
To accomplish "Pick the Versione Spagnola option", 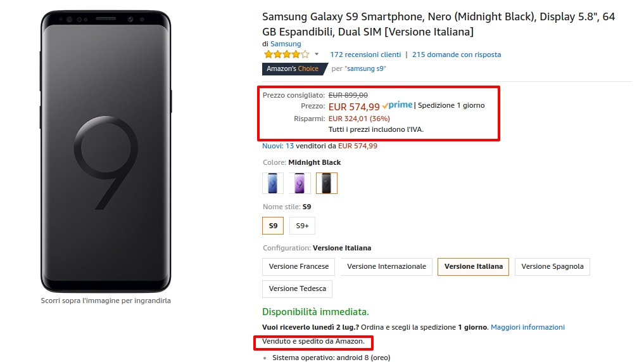I will tap(552, 266).
